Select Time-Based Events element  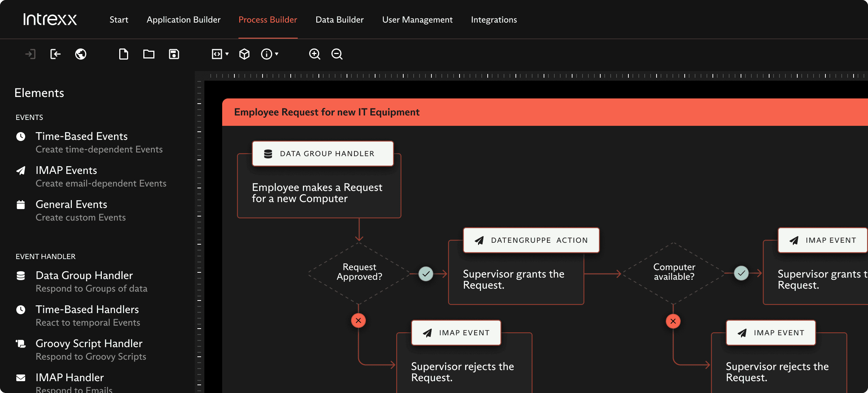click(81, 136)
